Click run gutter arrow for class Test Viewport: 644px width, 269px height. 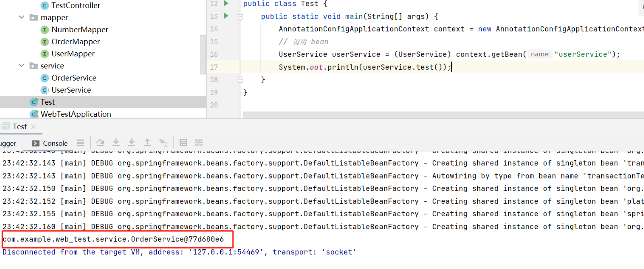[226, 4]
